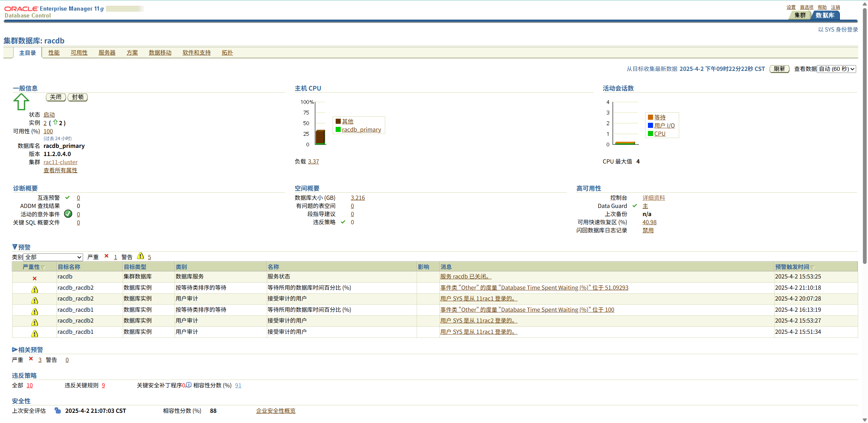
Task: Open the 类别 全部 category dropdown
Action: pyautogui.click(x=53, y=257)
